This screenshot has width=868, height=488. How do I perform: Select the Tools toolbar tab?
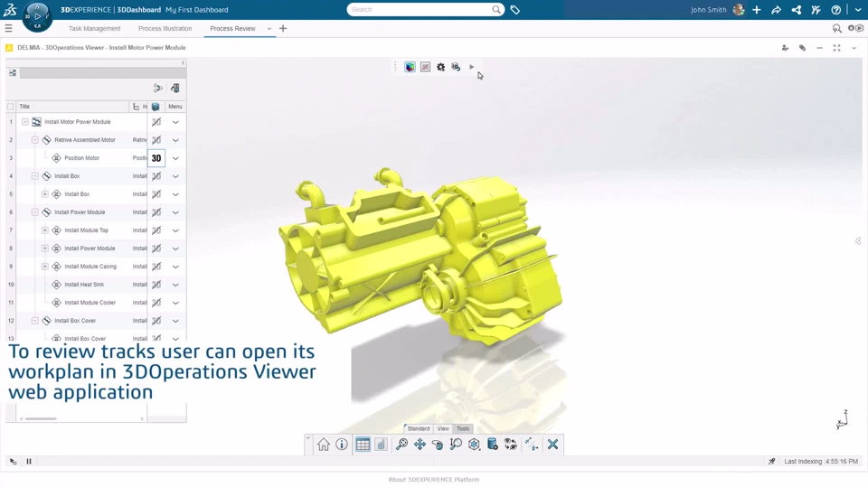[463, 428]
